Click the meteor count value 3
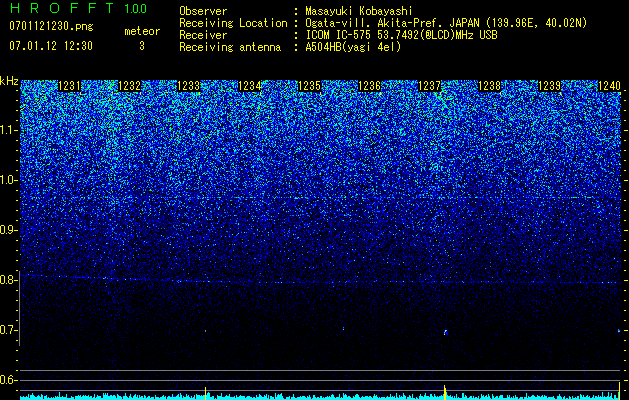The width and height of the screenshot is (629, 400). pos(142,46)
